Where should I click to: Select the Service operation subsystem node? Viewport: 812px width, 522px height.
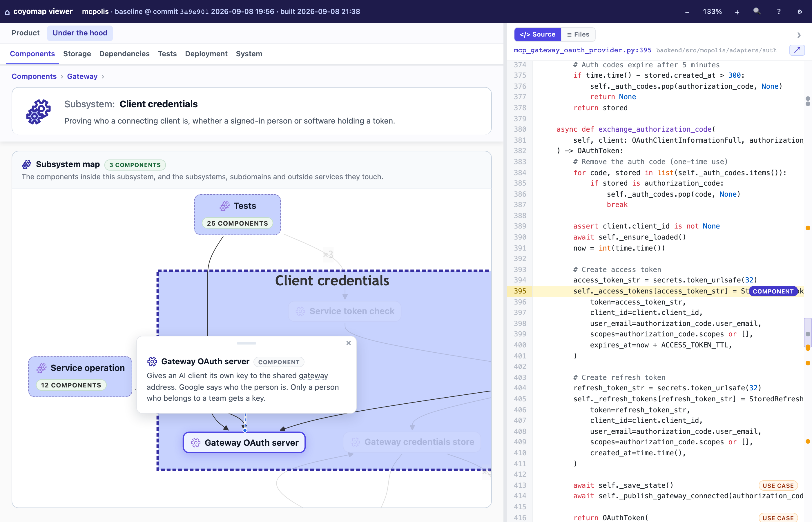pyautogui.click(x=80, y=376)
